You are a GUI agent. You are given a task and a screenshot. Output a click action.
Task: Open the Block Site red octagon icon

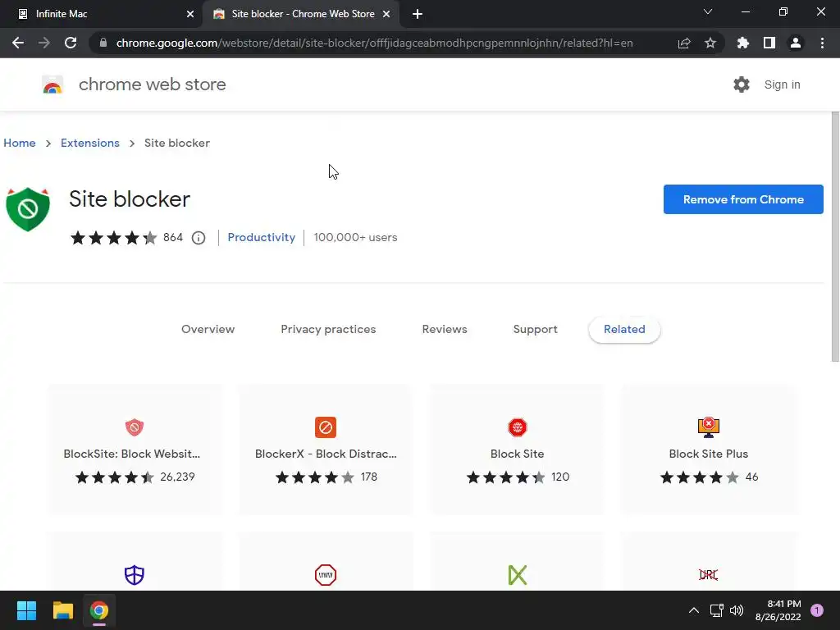pos(517,427)
